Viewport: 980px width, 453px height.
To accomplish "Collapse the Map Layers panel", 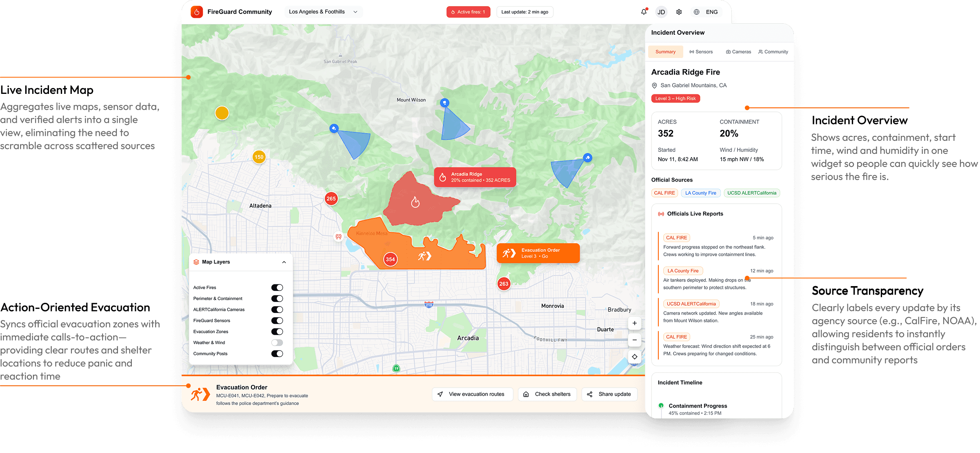I will tap(284, 262).
